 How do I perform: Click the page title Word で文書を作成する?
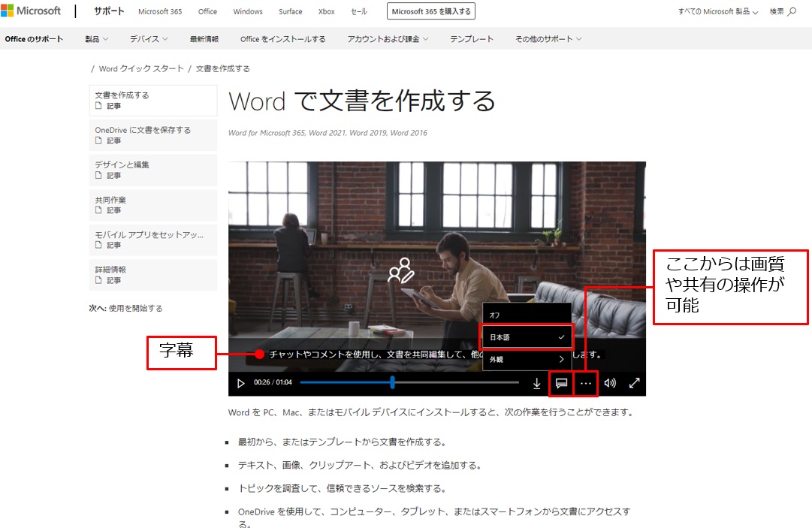pos(361,101)
